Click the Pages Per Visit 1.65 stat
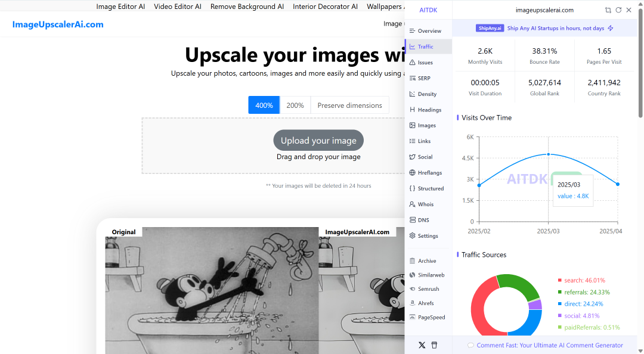 pos(603,56)
